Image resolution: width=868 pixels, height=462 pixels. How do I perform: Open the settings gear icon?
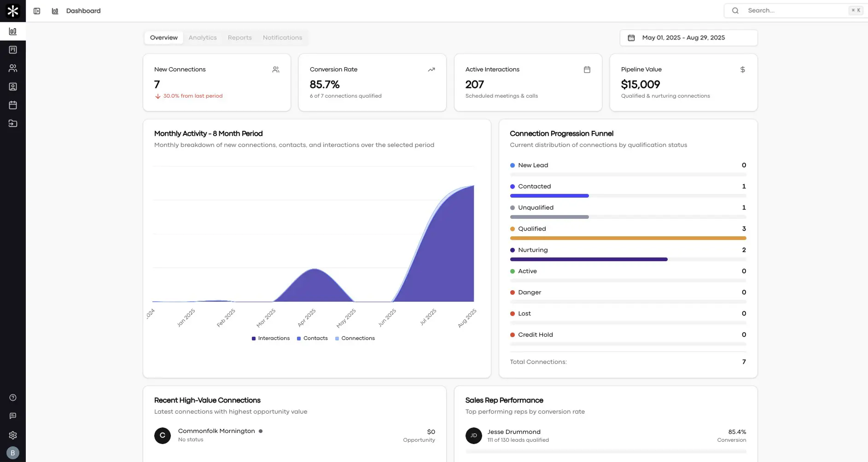(x=13, y=435)
